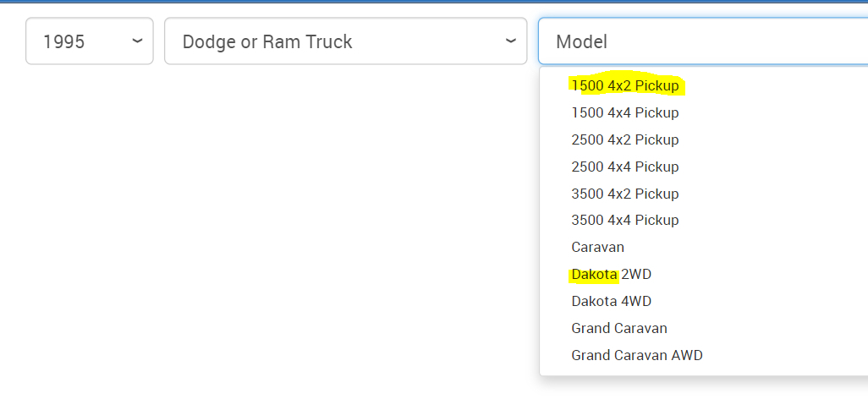868x399 pixels.
Task: Choose the Caravan model option
Action: click(597, 247)
